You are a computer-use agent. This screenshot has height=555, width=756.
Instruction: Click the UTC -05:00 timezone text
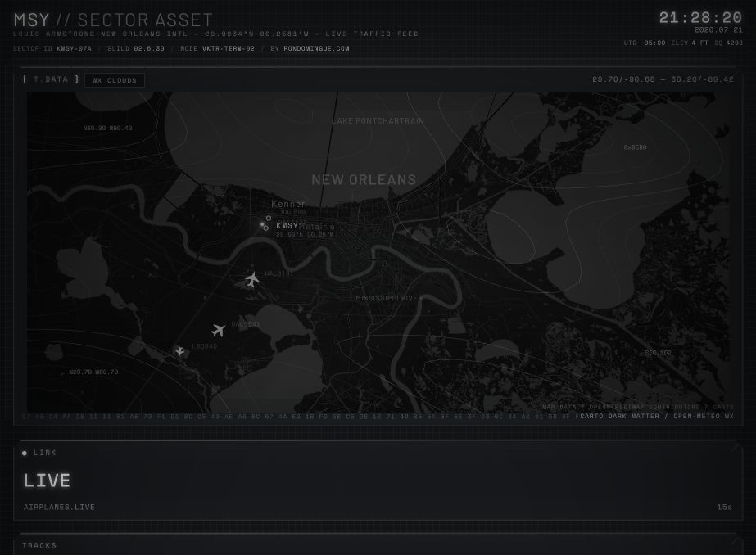point(644,43)
